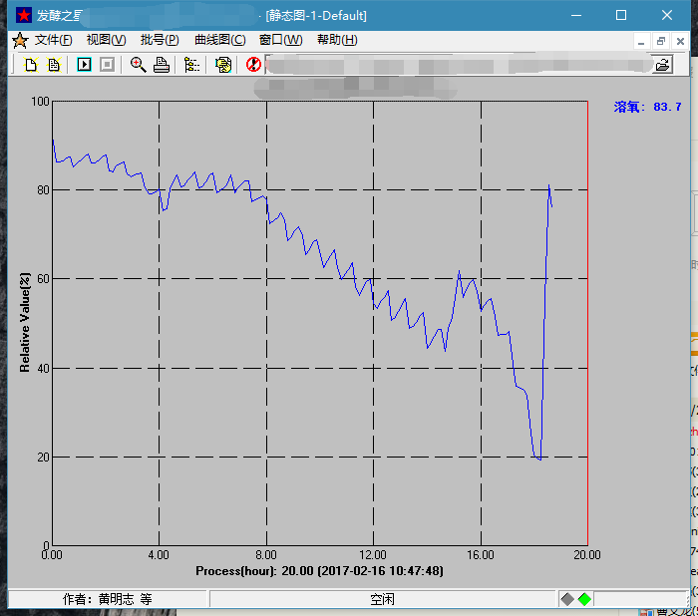Activate the magnifier zoom tool

[139, 65]
